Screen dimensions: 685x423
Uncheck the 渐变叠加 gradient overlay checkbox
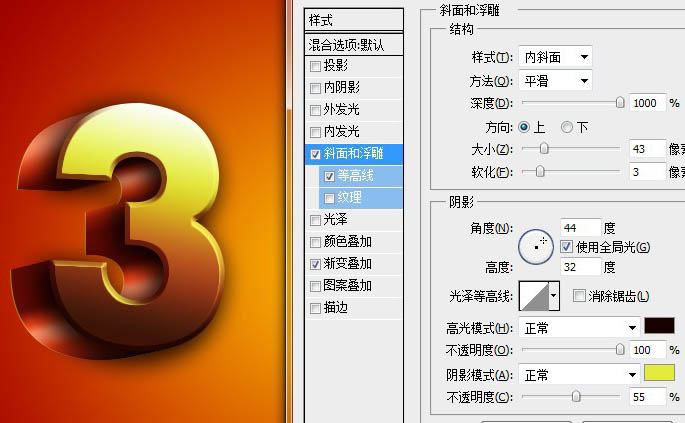[x=316, y=264]
